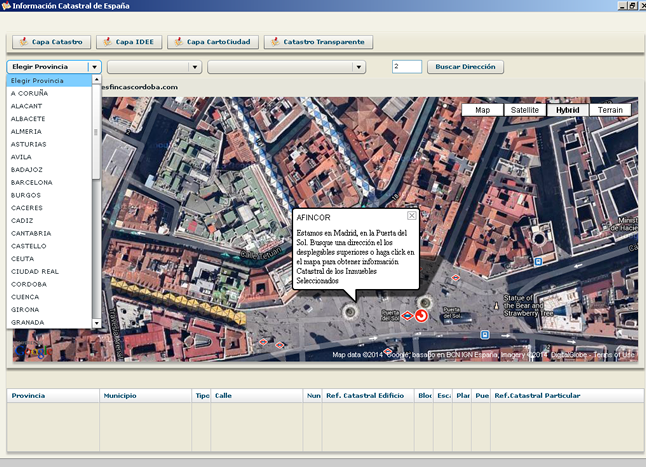The height and width of the screenshot is (467, 646).
Task: Select Hybrid map view
Action: (567, 110)
